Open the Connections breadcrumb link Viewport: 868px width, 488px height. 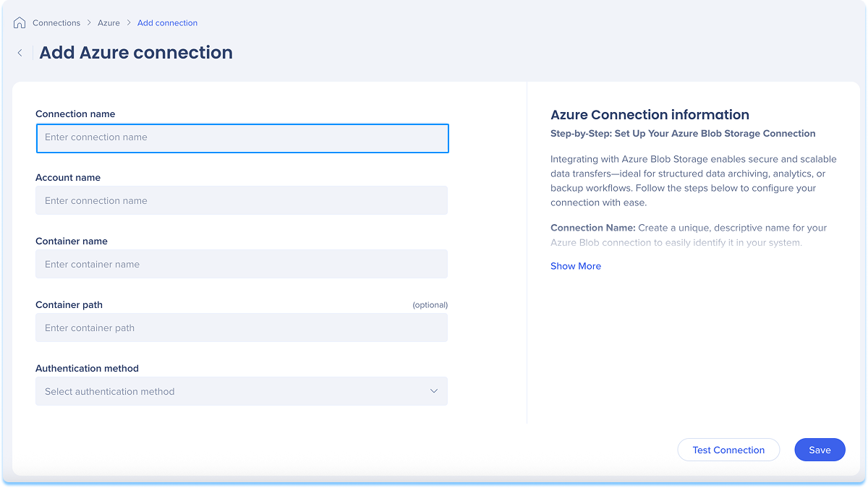tap(56, 23)
